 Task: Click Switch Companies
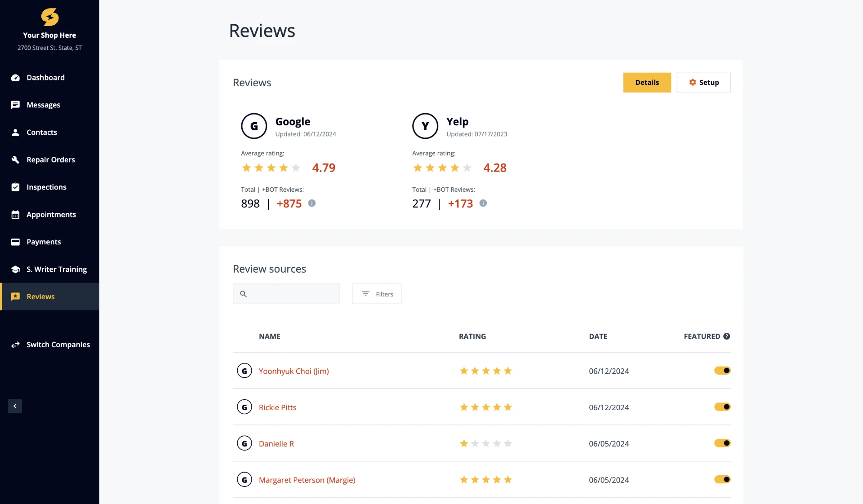(x=49, y=345)
